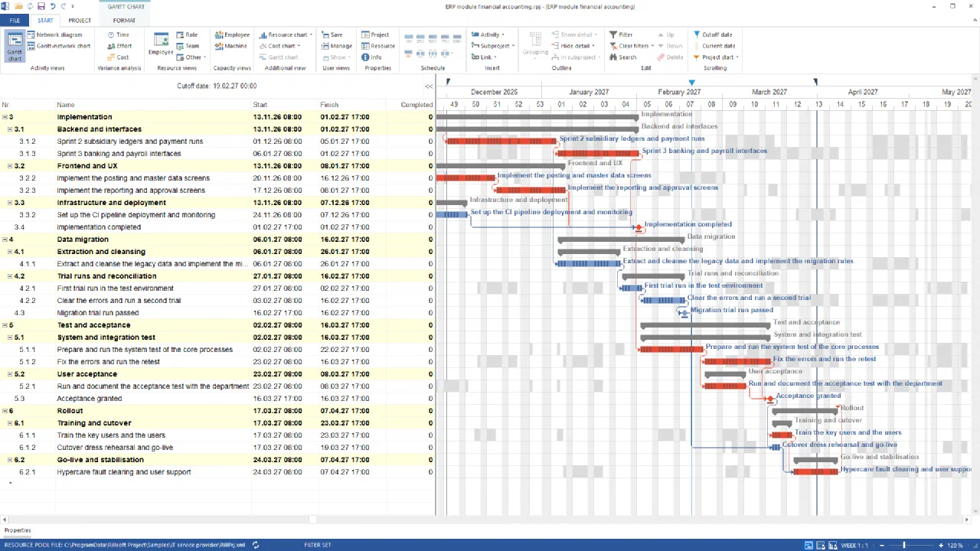Open the Network diagram view
The height and width of the screenshot is (551, 980).
[54, 34]
